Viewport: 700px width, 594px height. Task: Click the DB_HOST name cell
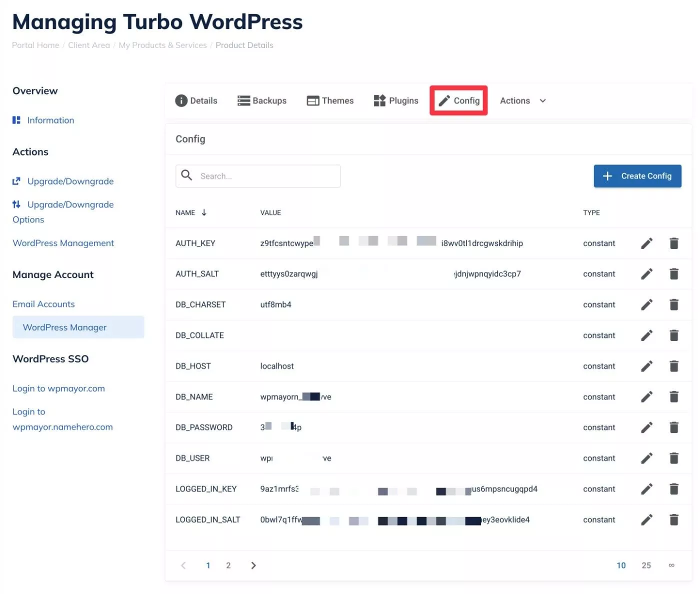[193, 366]
